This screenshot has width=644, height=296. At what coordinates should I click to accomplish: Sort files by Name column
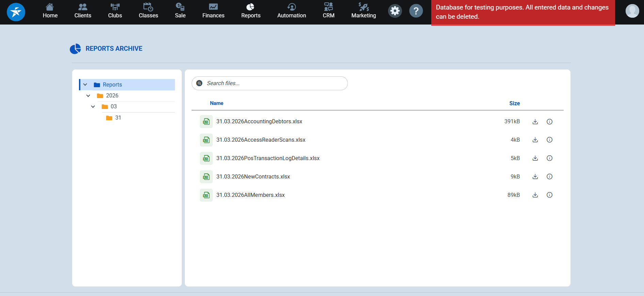(216, 103)
